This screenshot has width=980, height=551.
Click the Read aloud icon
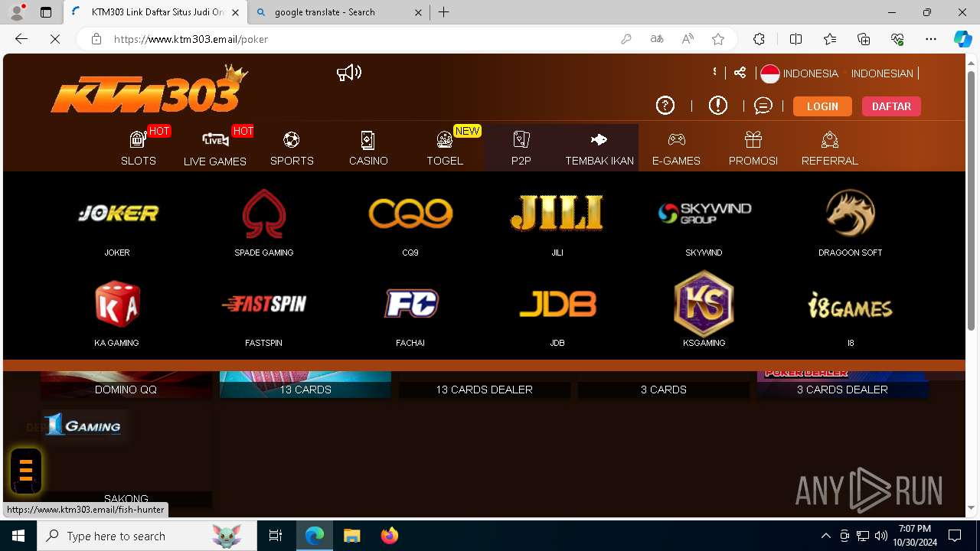(688, 39)
